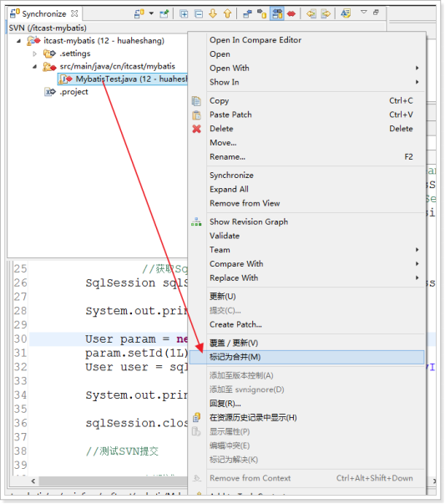Click the Update All Incoming Changes icon
Viewport: 445px width, 504px height.
point(311,14)
